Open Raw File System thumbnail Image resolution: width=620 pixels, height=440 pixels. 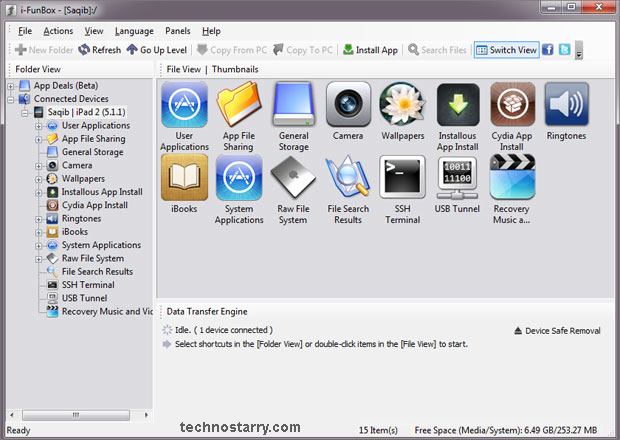coord(293,177)
